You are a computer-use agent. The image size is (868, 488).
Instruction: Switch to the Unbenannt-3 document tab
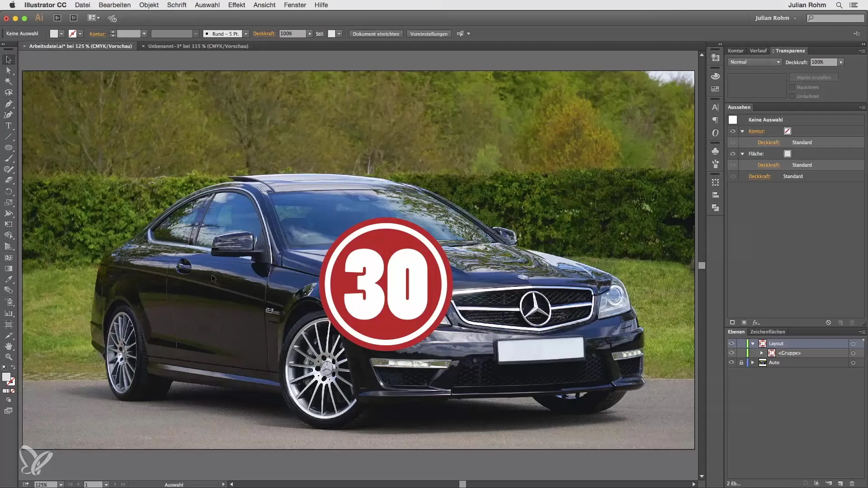[198, 46]
